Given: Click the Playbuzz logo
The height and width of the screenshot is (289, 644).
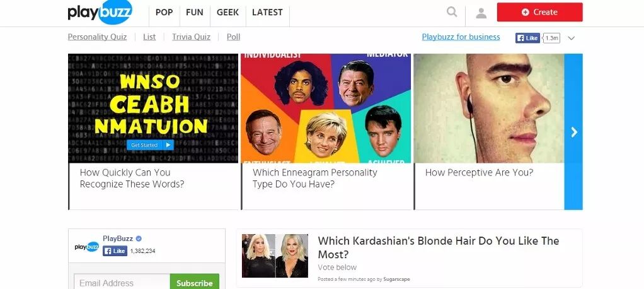Looking at the screenshot, I should tap(100, 13).
